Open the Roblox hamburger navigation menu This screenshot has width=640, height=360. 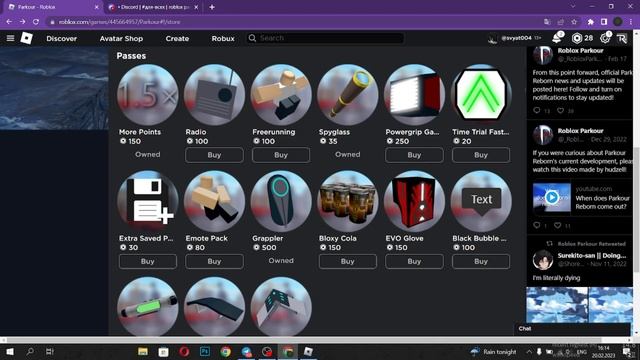10,38
